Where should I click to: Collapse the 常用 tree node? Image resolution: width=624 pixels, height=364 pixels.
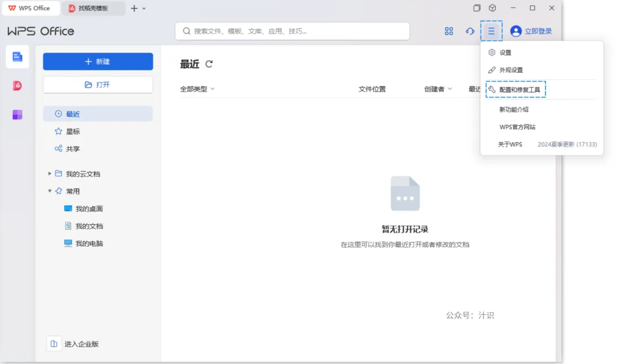point(49,191)
